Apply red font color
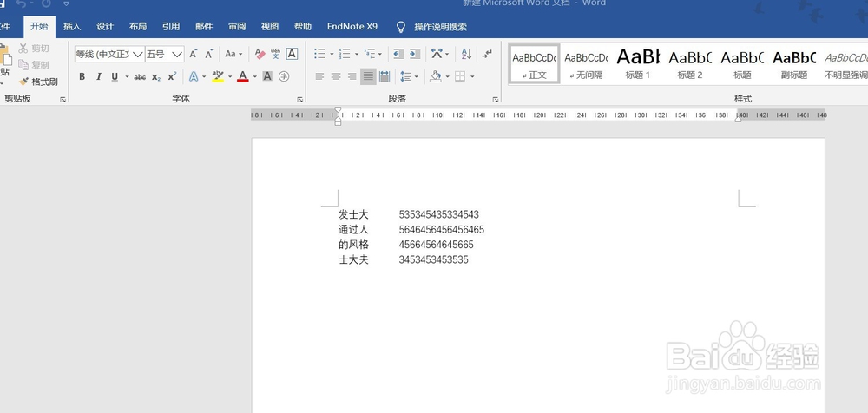This screenshot has height=413, width=868. [x=242, y=76]
